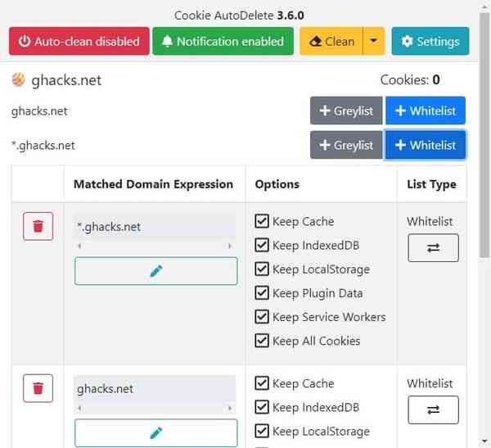The image size is (491, 448).
Task: Edit ghacks.net expression with pencil icon
Action: pyautogui.click(x=156, y=433)
